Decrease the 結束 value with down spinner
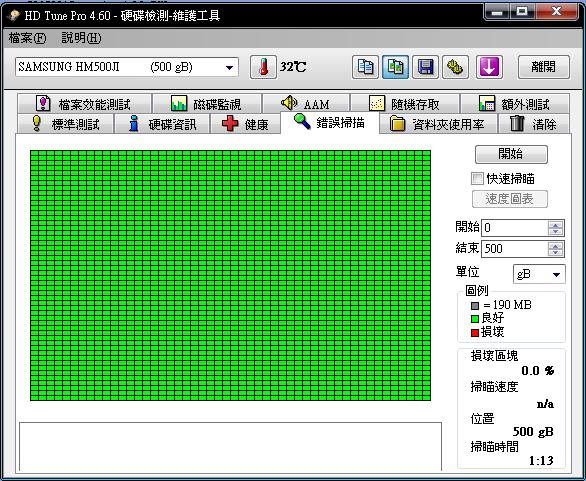The image size is (586, 481). point(555,252)
